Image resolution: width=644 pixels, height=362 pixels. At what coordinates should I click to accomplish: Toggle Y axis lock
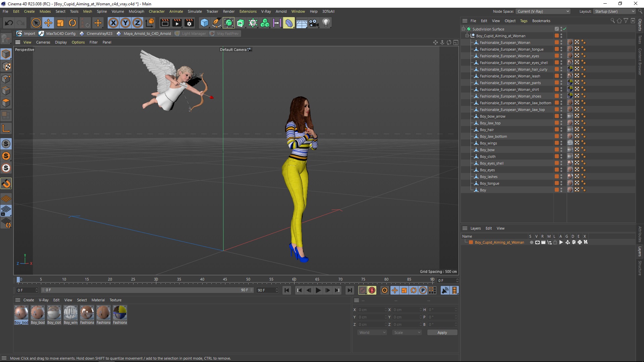point(125,23)
